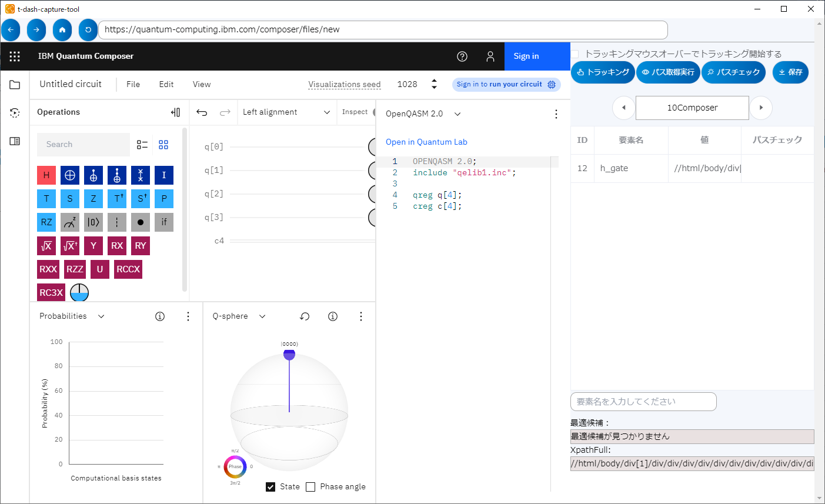Open the View menu
Image resolution: width=825 pixels, height=504 pixels.
coord(202,84)
